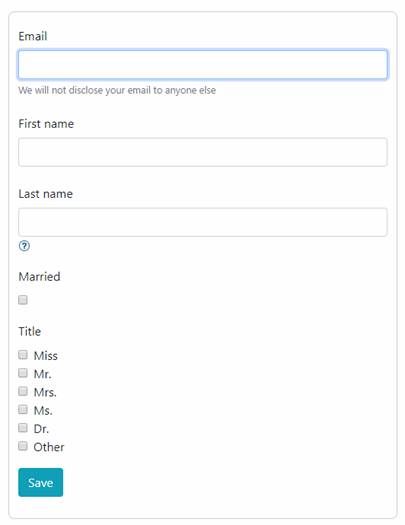Place cursor in Last name field
405x525 pixels.
[203, 222]
